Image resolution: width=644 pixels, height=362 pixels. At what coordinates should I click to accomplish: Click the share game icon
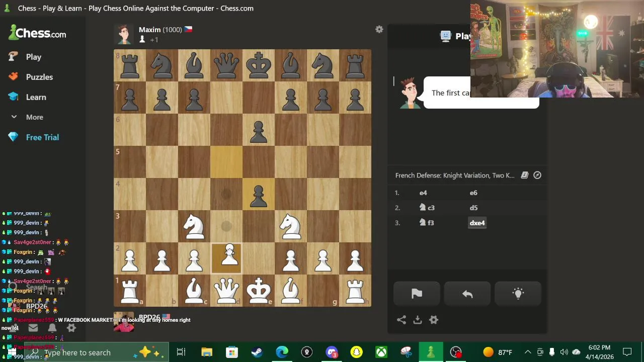click(401, 320)
